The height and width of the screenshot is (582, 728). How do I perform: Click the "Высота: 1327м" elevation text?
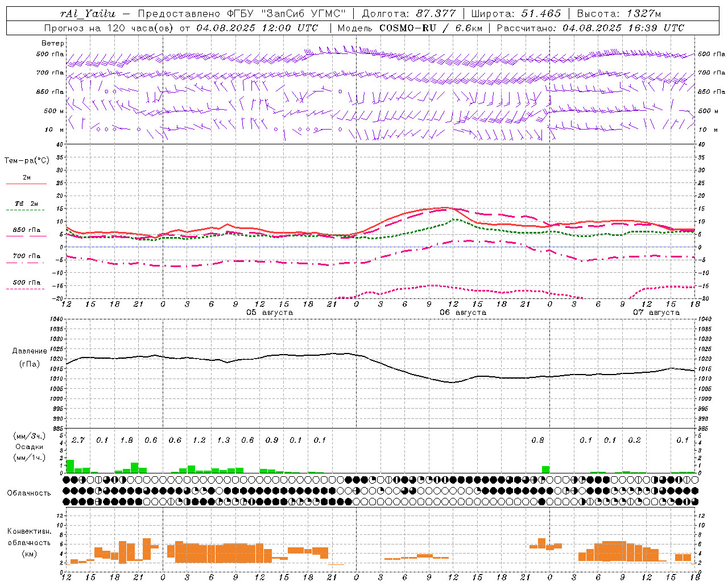point(619,14)
